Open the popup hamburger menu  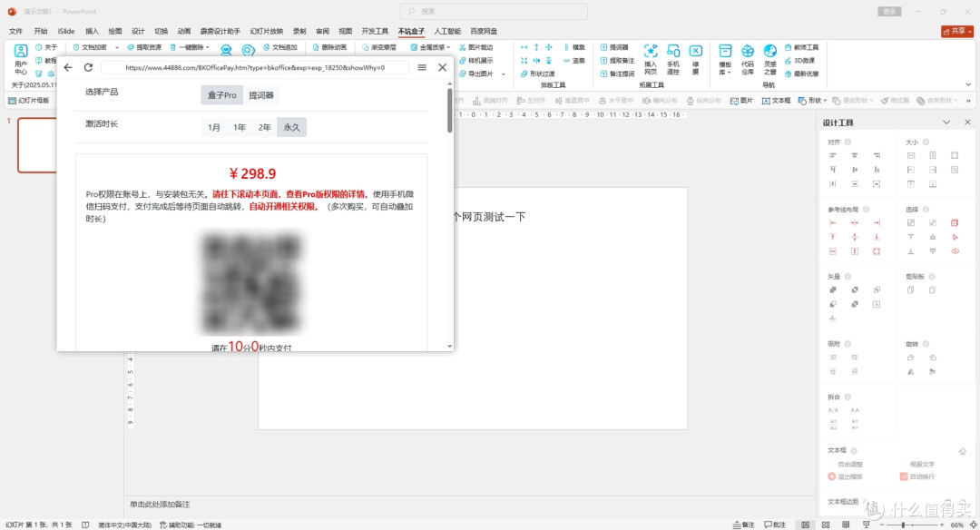point(422,67)
